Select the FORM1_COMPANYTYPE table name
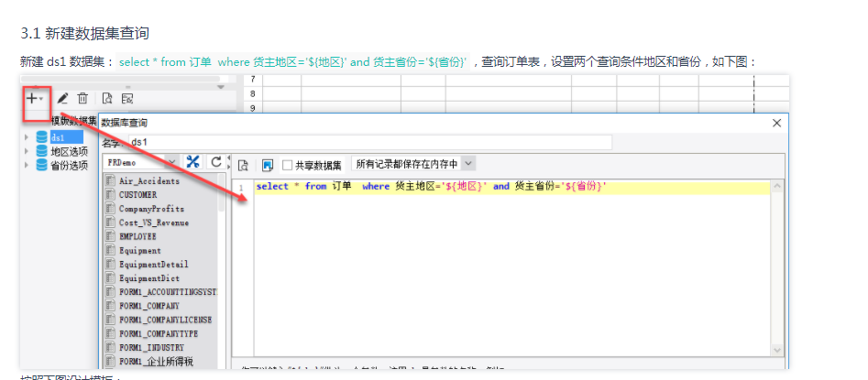 point(159,334)
